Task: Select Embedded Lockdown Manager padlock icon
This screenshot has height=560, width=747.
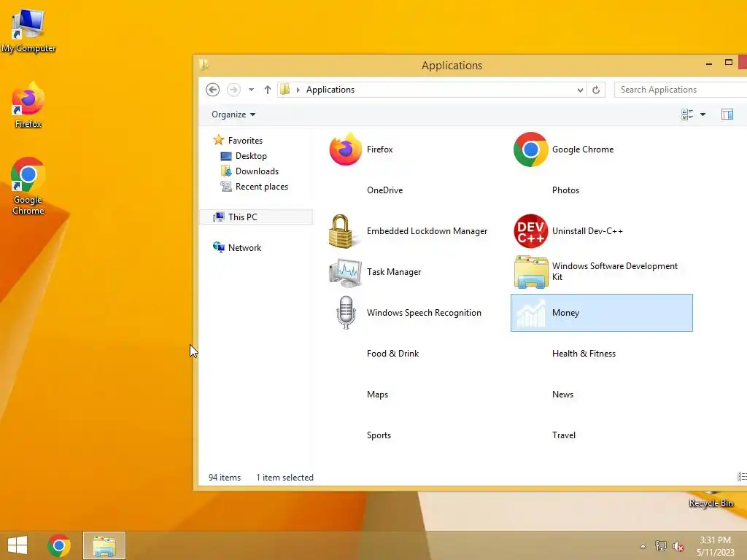Action: [x=341, y=231]
